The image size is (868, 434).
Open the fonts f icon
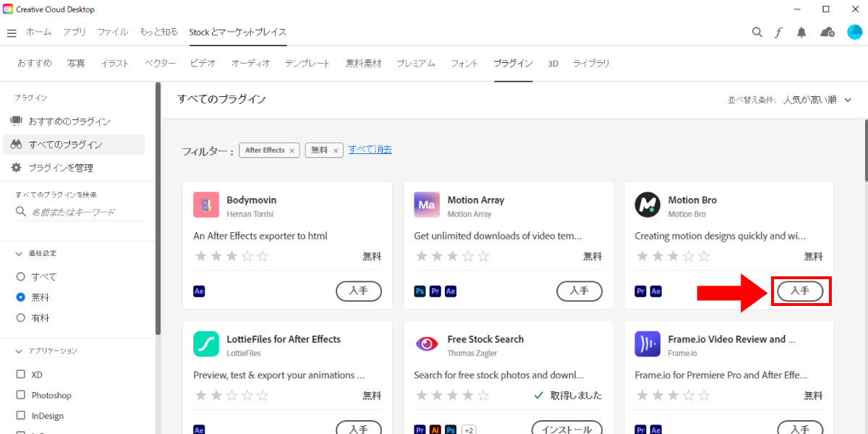[x=778, y=33]
